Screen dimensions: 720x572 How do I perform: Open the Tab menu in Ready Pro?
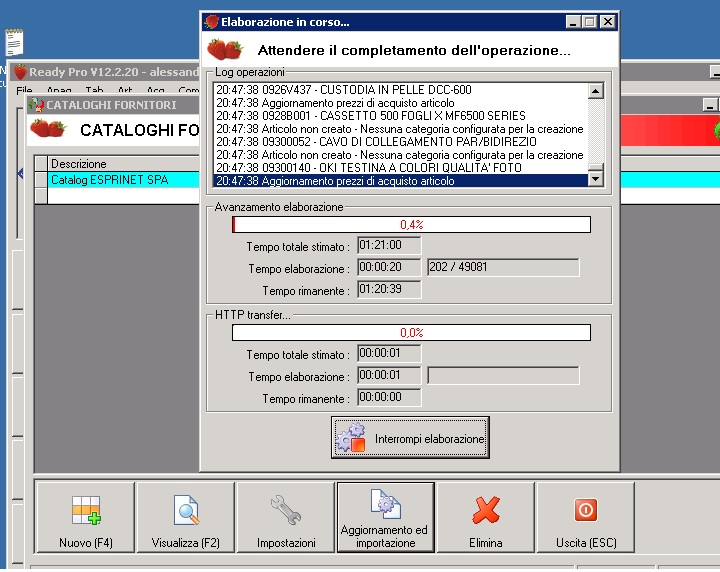pyautogui.click(x=94, y=90)
